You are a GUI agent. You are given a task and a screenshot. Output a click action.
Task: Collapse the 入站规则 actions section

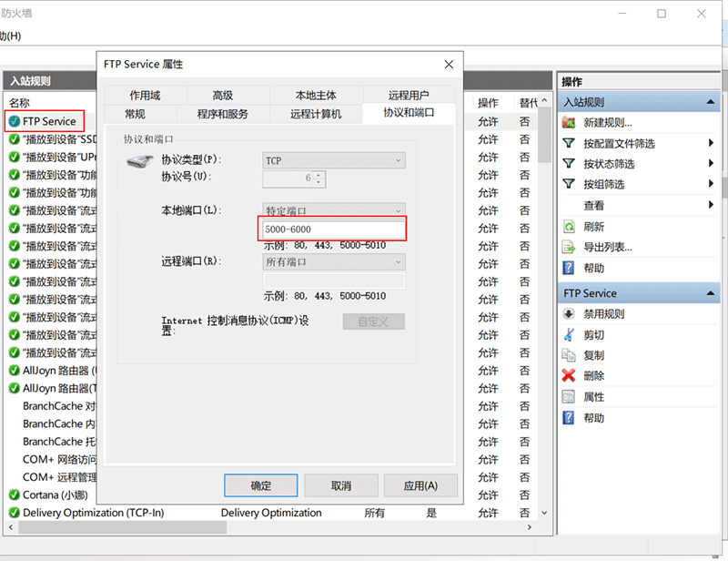(x=711, y=102)
